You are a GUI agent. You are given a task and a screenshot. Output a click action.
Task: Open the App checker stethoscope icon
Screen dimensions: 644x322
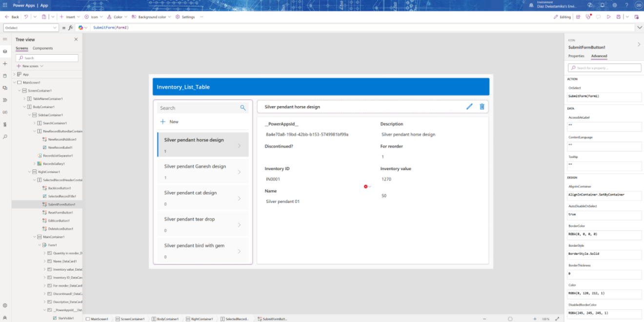pyautogui.click(x=588, y=17)
